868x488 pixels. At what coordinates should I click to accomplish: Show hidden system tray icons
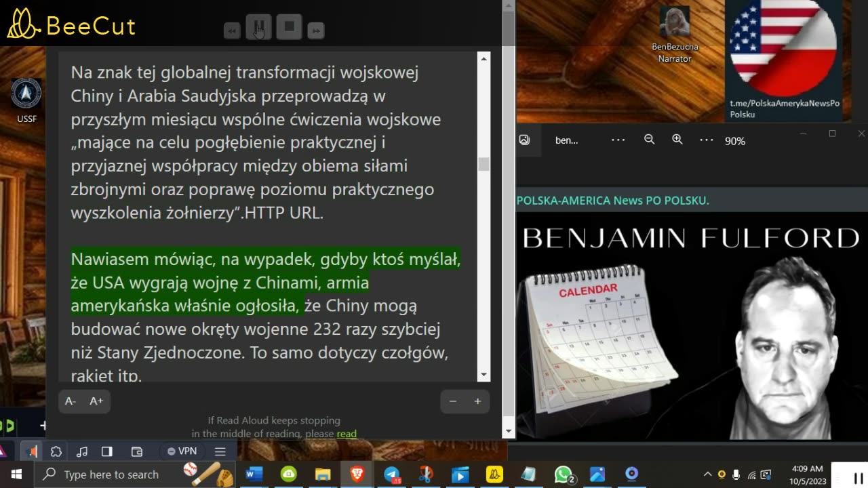707,474
